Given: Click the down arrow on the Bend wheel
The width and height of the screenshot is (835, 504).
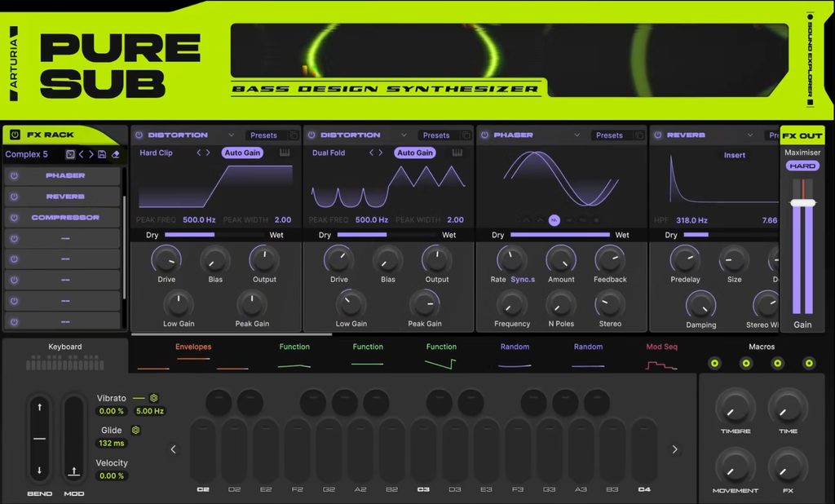Looking at the screenshot, I should pos(39,470).
